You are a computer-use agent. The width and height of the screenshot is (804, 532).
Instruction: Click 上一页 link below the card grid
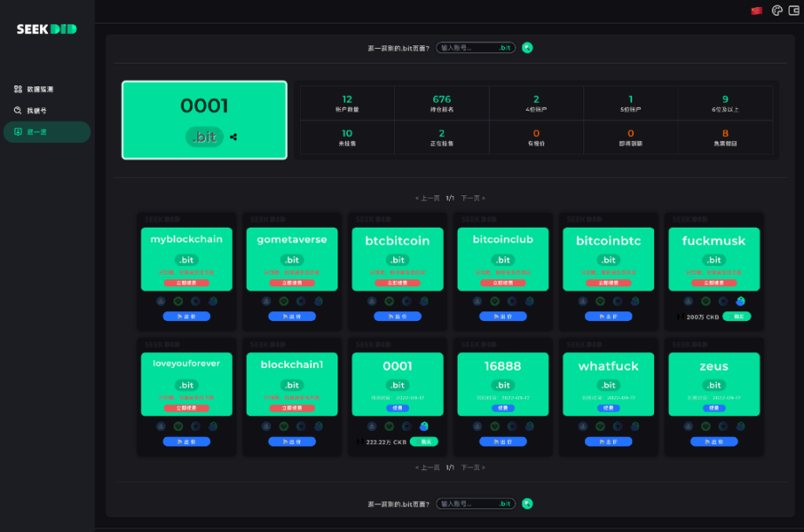click(x=427, y=467)
